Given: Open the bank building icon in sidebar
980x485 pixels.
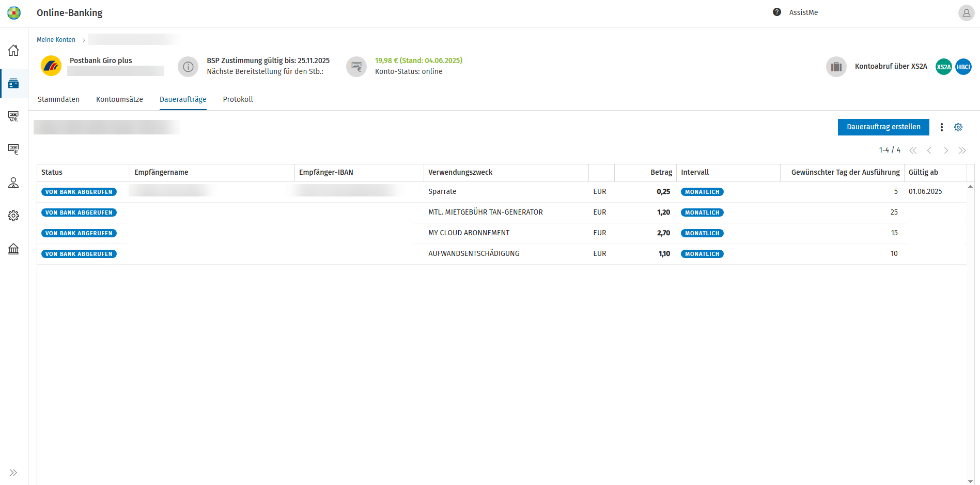Looking at the screenshot, I should coord(13,249).
